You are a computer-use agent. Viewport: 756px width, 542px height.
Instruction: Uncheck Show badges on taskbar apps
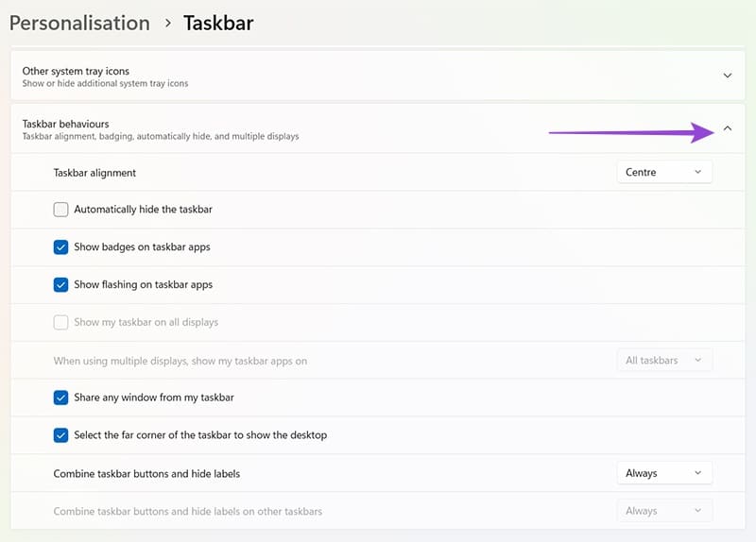point(61,247)
